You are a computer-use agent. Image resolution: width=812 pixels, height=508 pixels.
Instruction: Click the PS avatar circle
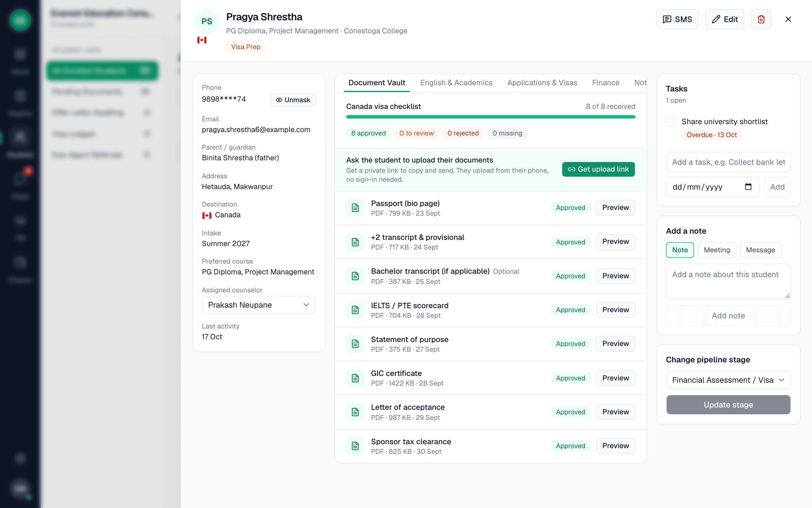tap(207, 21)
